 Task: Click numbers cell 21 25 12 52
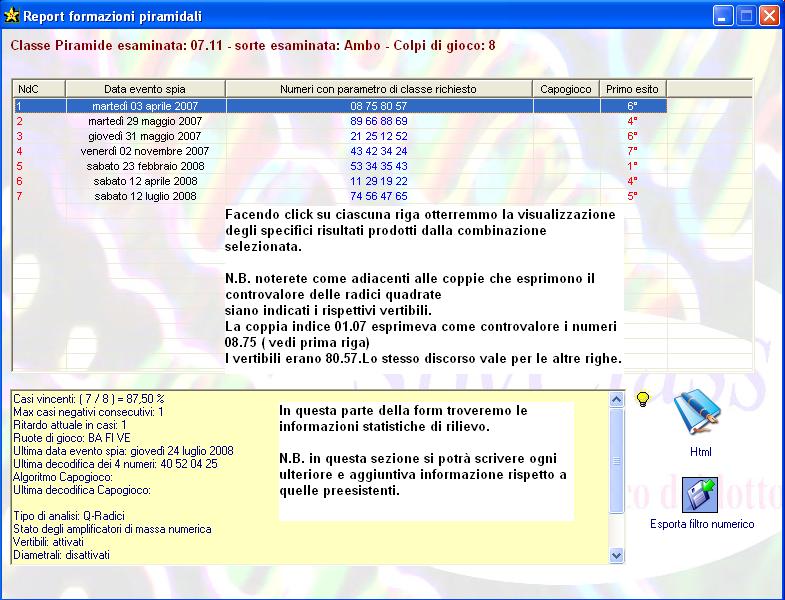click(379, 136)
